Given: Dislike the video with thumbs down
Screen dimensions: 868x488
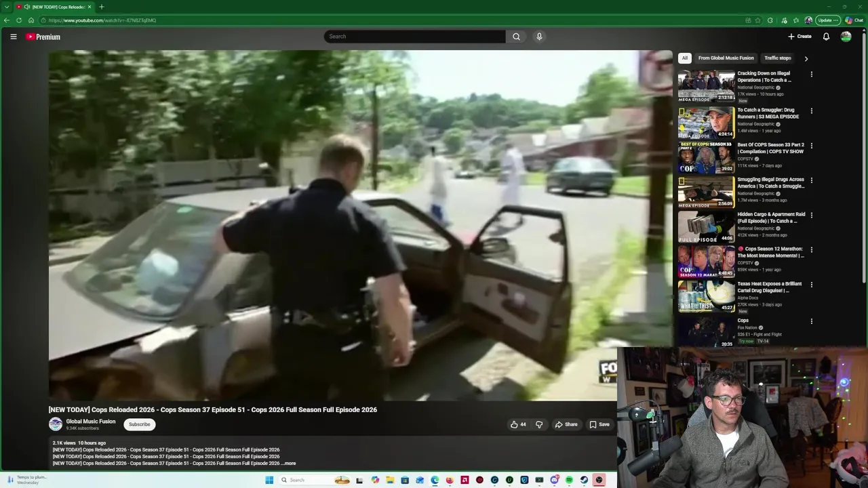Looking at the screenshot, I should (x=539, y=424).
